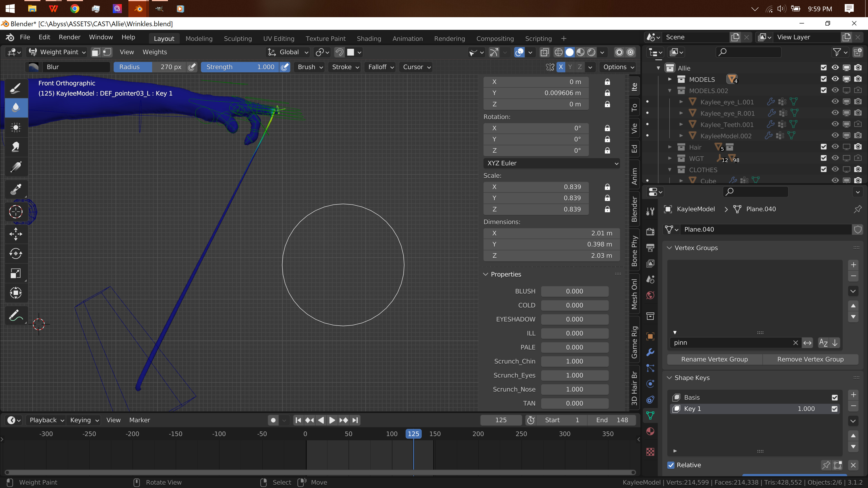Select the Draw brush tool
This screenshot has width=868, height=488.
(x=16, y=88)
